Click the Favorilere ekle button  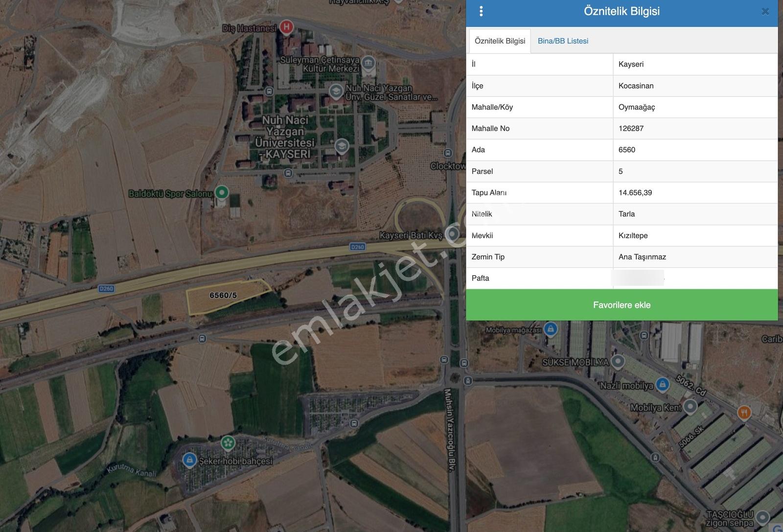click(x=622, y=305)
